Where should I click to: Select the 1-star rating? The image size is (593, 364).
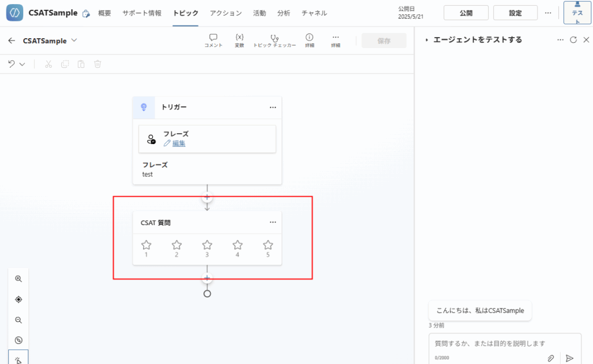coord(147,249)
